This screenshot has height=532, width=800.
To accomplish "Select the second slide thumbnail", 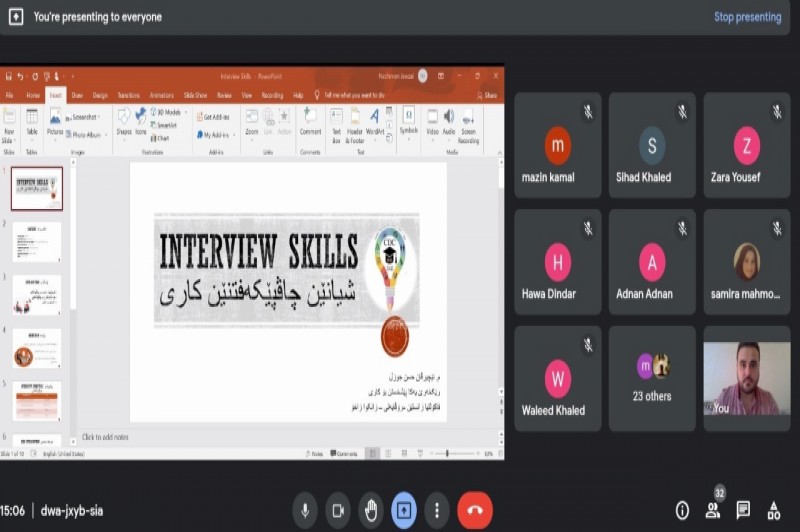I will coord(37,242).
